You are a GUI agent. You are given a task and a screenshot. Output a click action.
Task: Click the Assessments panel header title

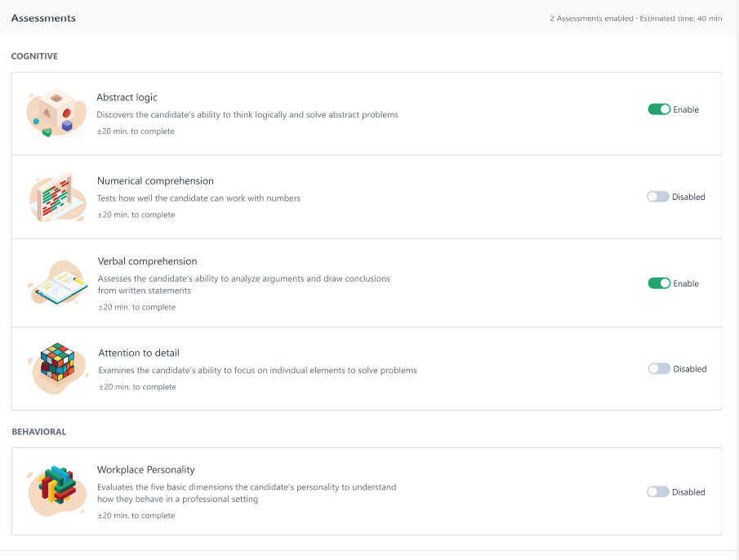(43, 18)
